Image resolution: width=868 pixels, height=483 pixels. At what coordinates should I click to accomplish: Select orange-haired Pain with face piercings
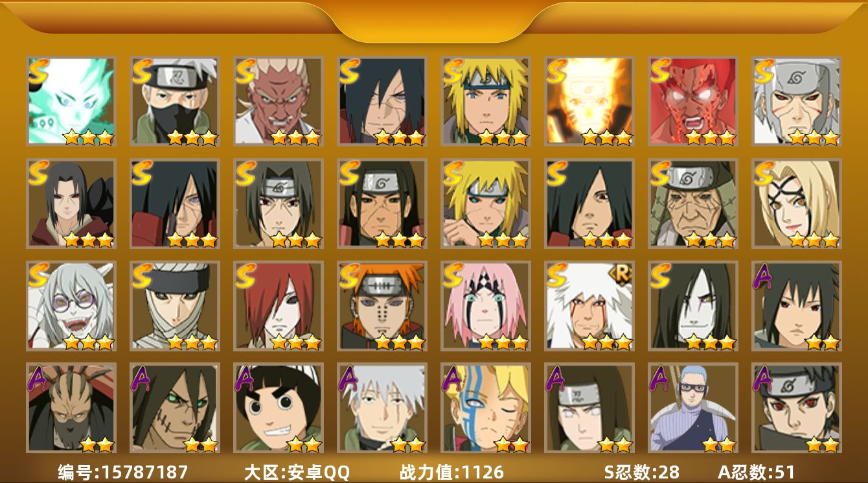tap(382, 305)
